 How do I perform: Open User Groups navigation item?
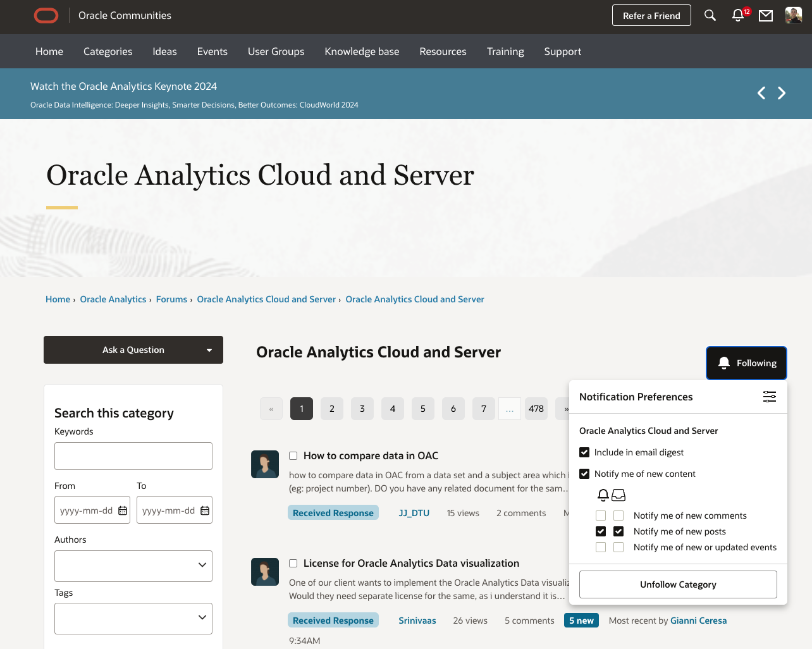click(x=276, y=51)
